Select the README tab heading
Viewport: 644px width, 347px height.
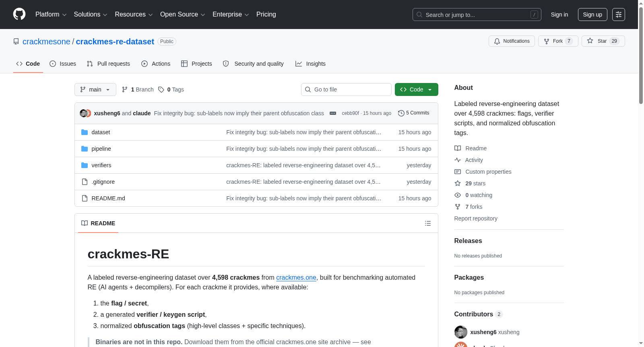coord(98,223)
